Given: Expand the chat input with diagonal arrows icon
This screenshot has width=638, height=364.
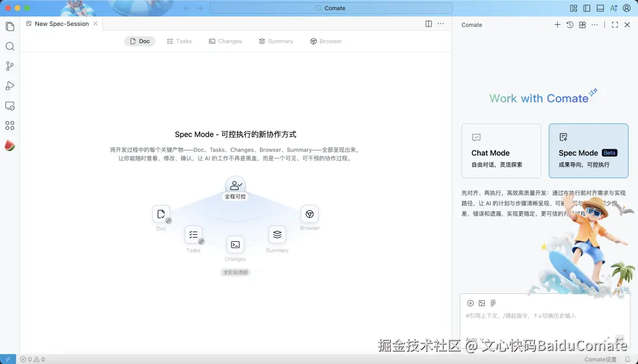Looking at the screenshot, I should click(x=607, y=339).
